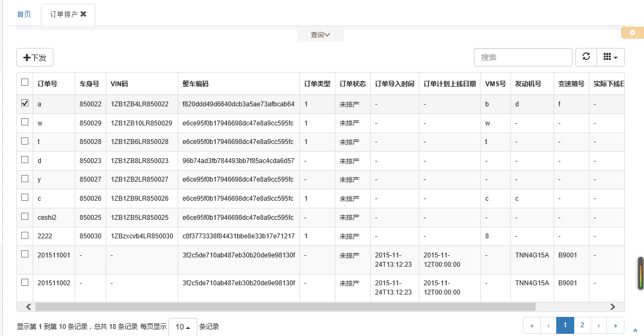Toggle the select-all header checkbox

click(x=25, y=82)
